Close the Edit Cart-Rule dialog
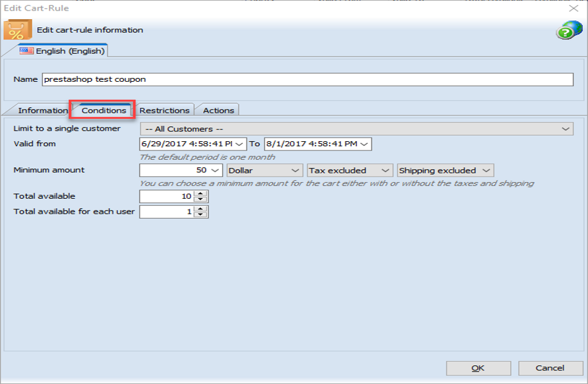Viewport: 588px width, 384px height. (573, 8)
